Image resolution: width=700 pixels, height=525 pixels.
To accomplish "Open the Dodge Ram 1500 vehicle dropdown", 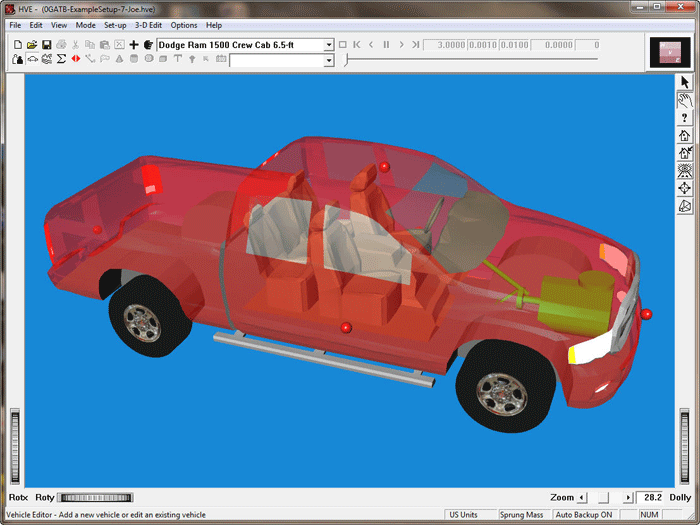I will coord(329,45).
